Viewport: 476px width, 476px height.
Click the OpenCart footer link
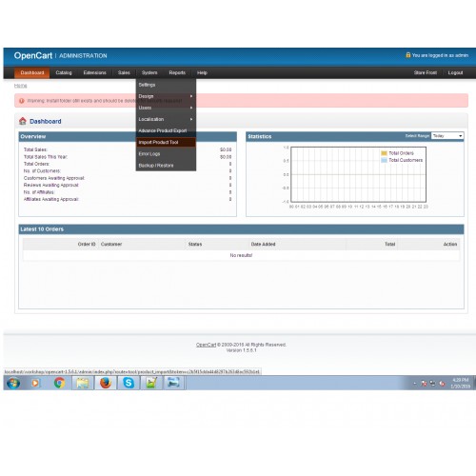(206, 345)
